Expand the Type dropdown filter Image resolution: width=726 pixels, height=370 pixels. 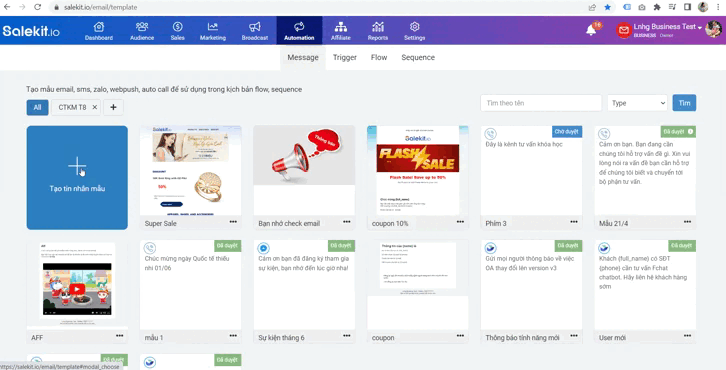click(638, 103)
